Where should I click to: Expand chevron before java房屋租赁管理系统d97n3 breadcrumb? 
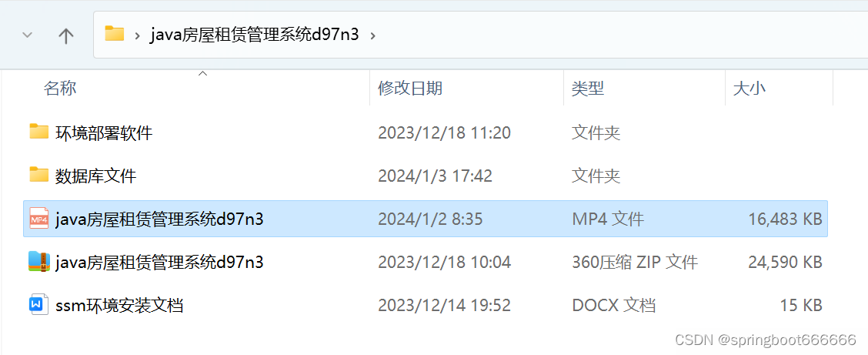[x=137, y=35]
